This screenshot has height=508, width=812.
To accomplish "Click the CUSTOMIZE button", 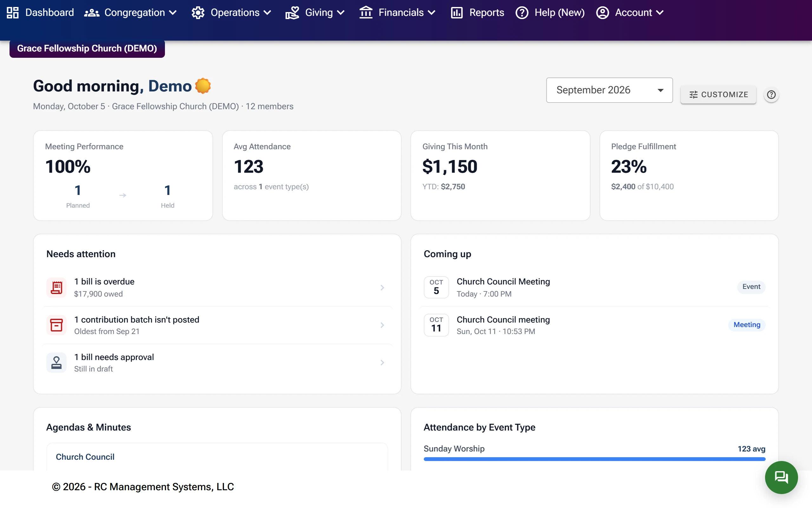I will coord(718,95).
